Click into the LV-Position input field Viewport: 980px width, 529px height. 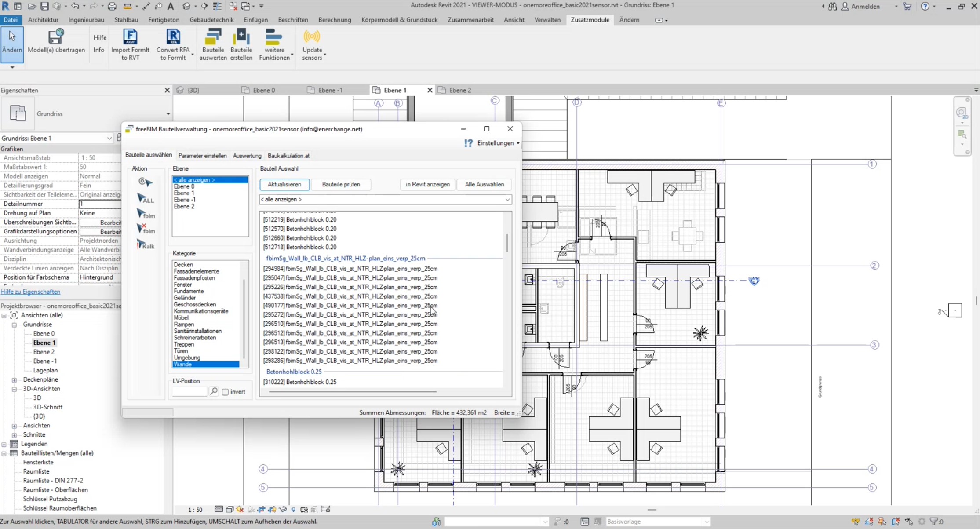click(189, 391)
